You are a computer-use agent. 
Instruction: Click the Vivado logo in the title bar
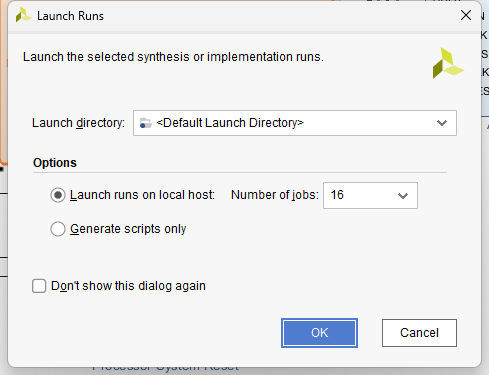23,15
